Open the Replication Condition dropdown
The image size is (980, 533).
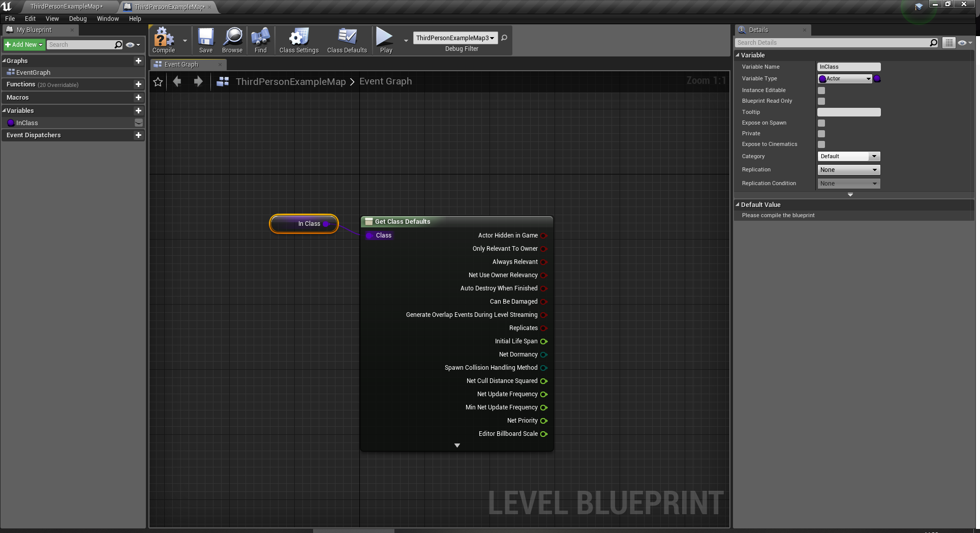pyautogui.click(x=848, y=184)
